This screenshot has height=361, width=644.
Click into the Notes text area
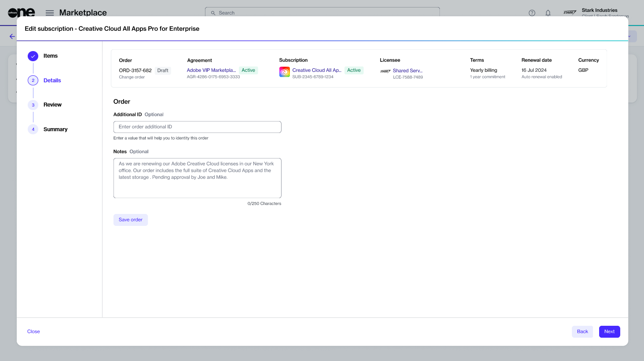[x=197, y=178]
